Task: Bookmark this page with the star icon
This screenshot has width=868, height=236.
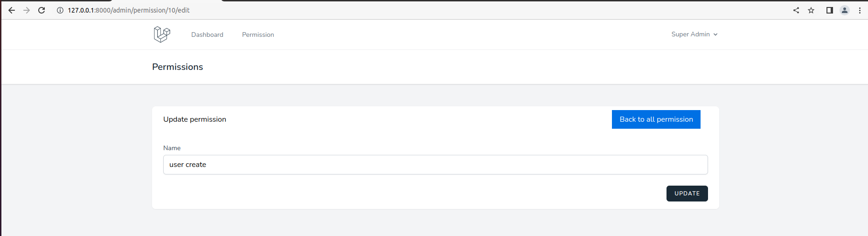Action: [x=811, y=10]
